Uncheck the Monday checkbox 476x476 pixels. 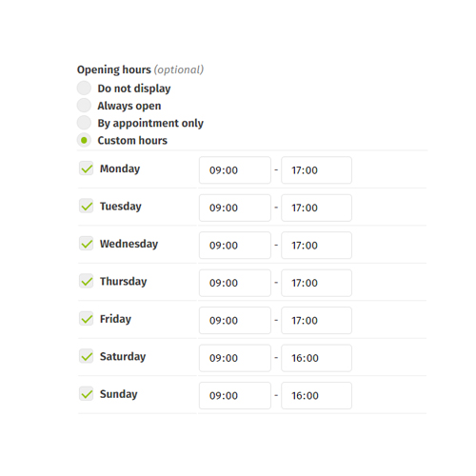point(86,169)
